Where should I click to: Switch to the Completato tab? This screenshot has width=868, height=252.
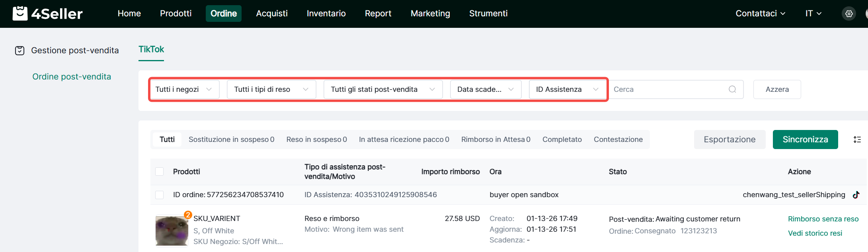click(562, 140)
